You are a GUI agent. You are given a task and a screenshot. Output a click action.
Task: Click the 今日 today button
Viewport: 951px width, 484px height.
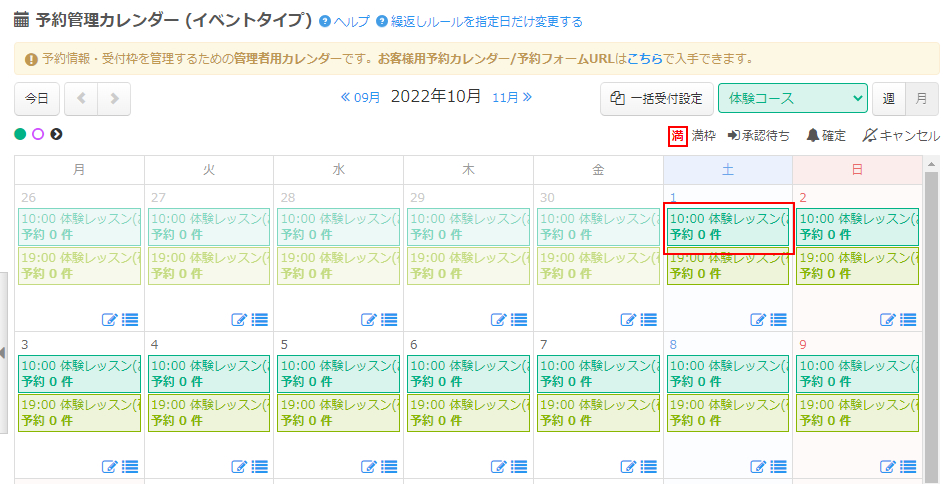coord(37,99)
